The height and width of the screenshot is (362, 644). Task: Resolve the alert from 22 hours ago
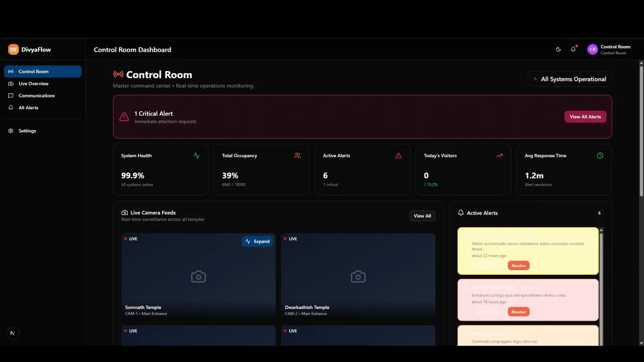coord(518,266)
